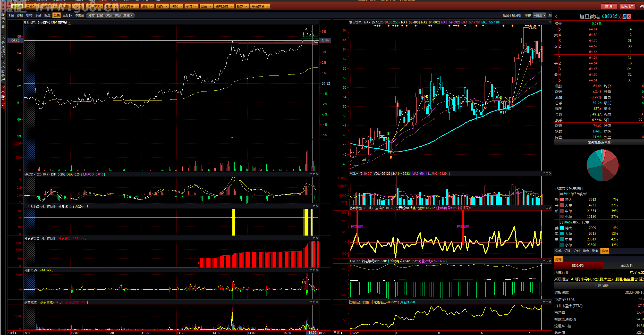Close the 分类报价 sidebar tab
Viewport: 644px width, 335px height.
click(x=3, y=38)
